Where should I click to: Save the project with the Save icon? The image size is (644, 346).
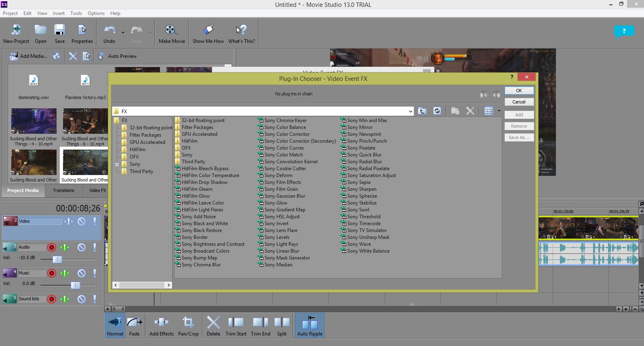60,30
